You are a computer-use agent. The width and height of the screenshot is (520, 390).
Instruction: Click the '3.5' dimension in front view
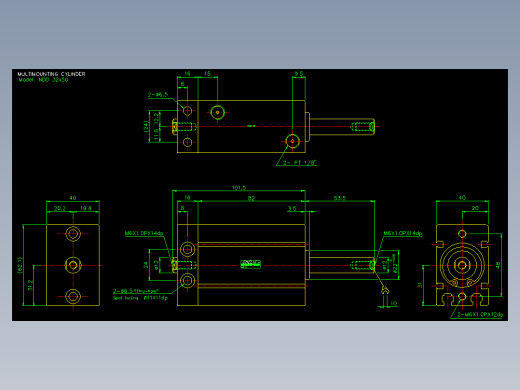coord(292,209)
